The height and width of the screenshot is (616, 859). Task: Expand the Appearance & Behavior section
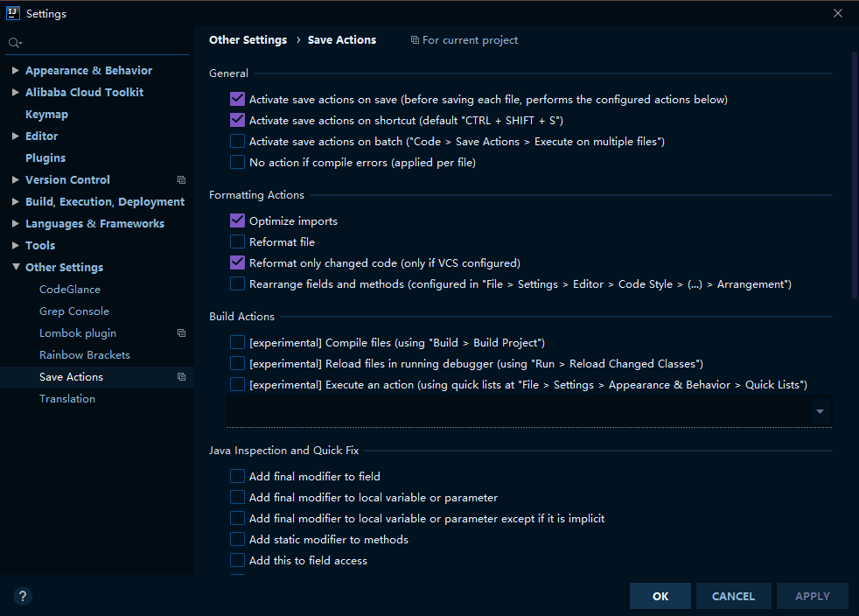coord(16,71)
